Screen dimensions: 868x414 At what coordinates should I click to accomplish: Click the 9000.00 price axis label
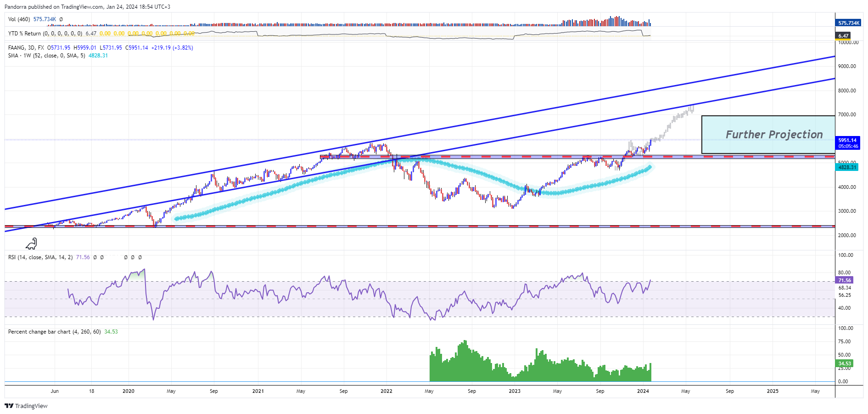click(x=847, y=66)
